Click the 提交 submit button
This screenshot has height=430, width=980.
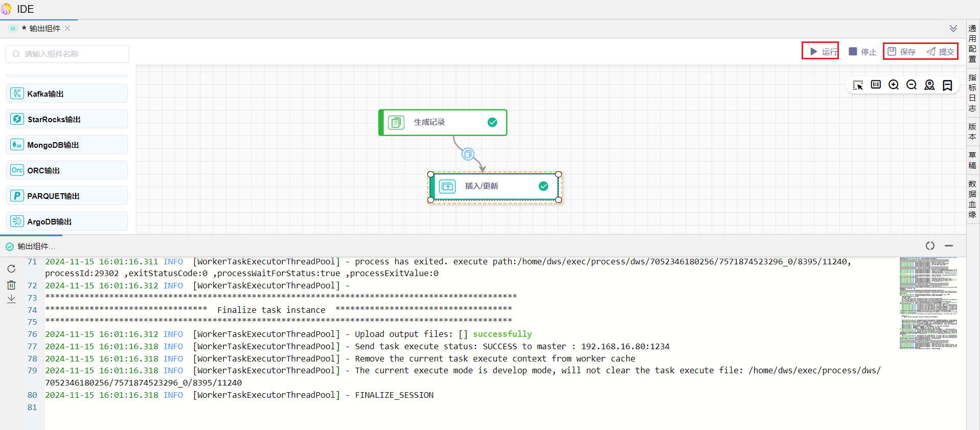pos(941,52)
